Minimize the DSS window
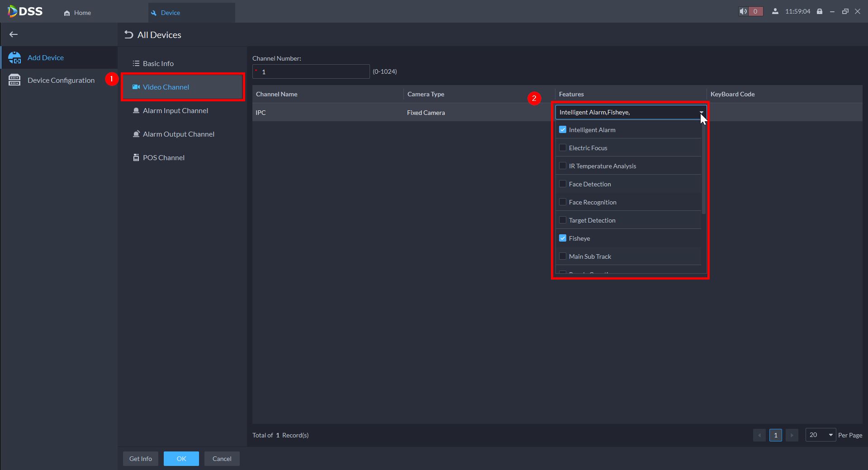This screenshot has width=868, height=470. [x=832, y=11]
